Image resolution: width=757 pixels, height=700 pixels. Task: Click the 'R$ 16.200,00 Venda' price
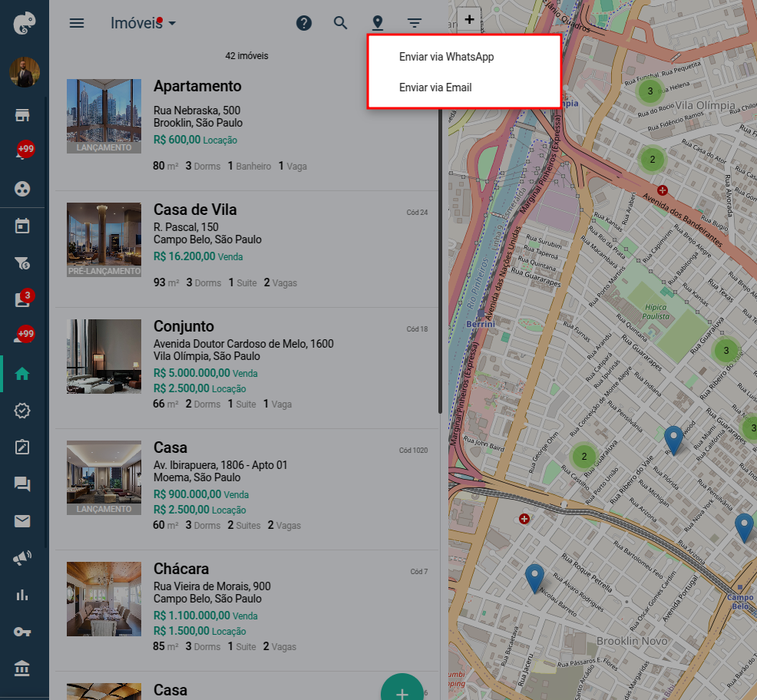coord(198,256)
